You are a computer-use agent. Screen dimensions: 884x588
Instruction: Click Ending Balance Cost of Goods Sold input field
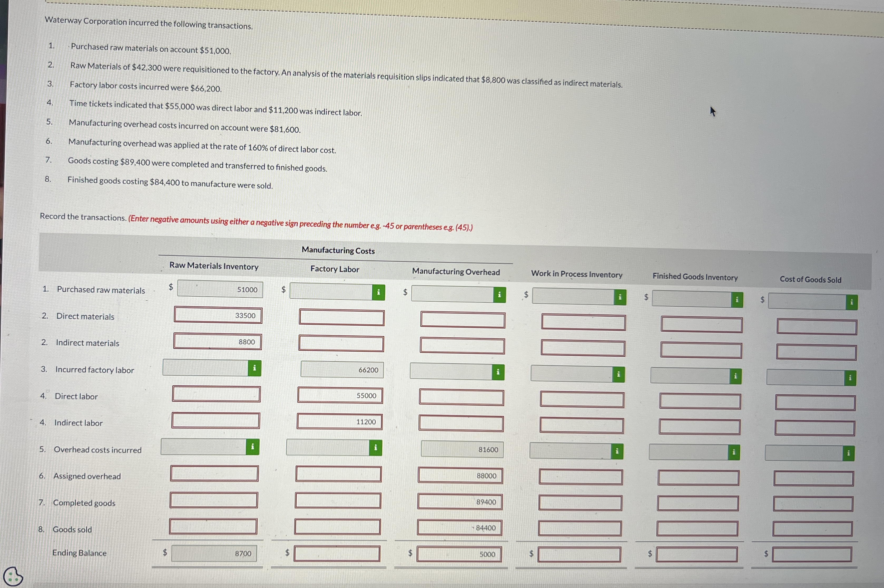coord(812,555)
